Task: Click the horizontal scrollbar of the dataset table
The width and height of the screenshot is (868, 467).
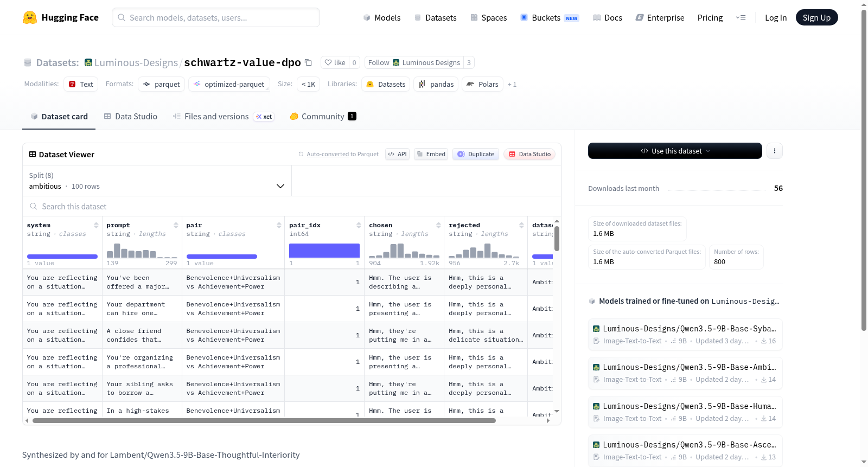Action: coord(264,420)
